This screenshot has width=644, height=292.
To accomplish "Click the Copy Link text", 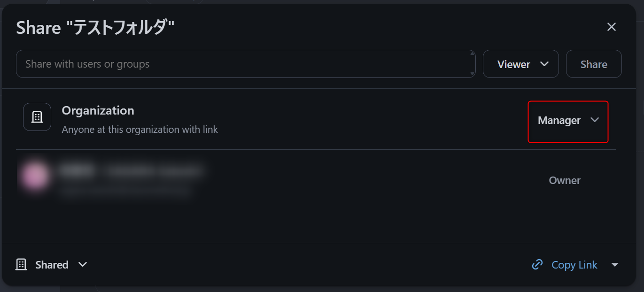I will [574, 265].
